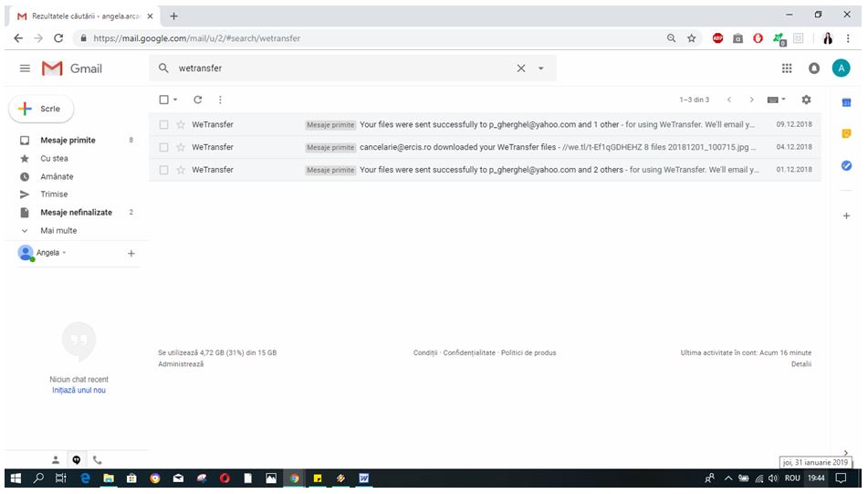Tick the checkbox for the 09.12.2018 WeTransfer email
The width and height of the screenshot is (868, 494).
[x=164, y=124]
